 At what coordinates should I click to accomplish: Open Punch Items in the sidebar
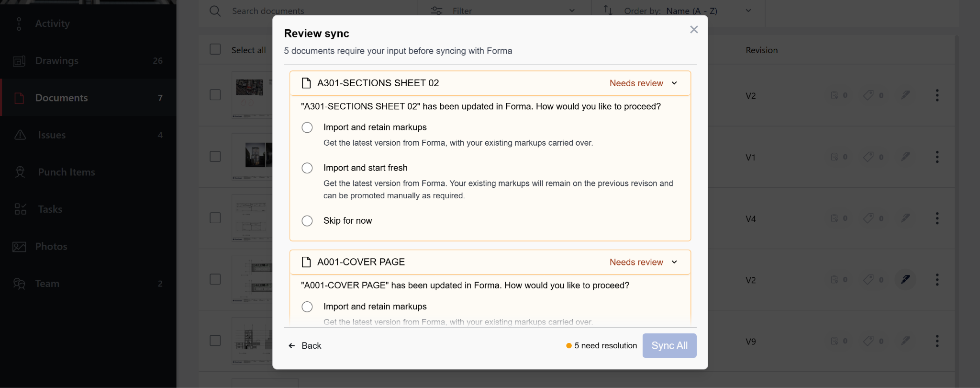point(88,172)
